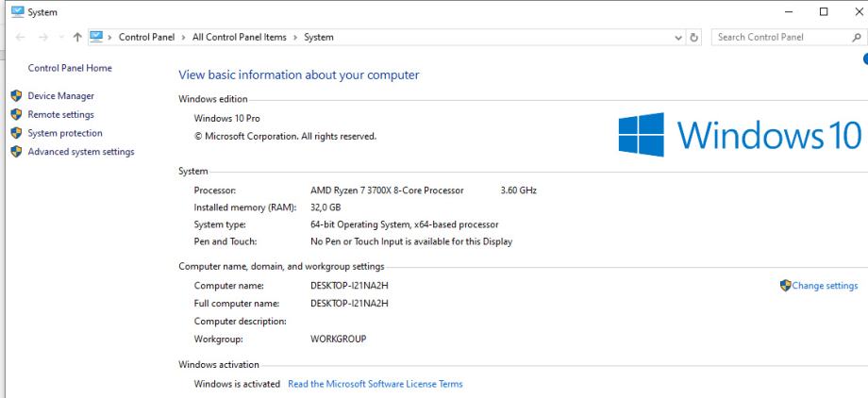The width and height of the screenshot is (868, 398).
Task: Click the Device Manager shield icon
Action: coord(15,95)
